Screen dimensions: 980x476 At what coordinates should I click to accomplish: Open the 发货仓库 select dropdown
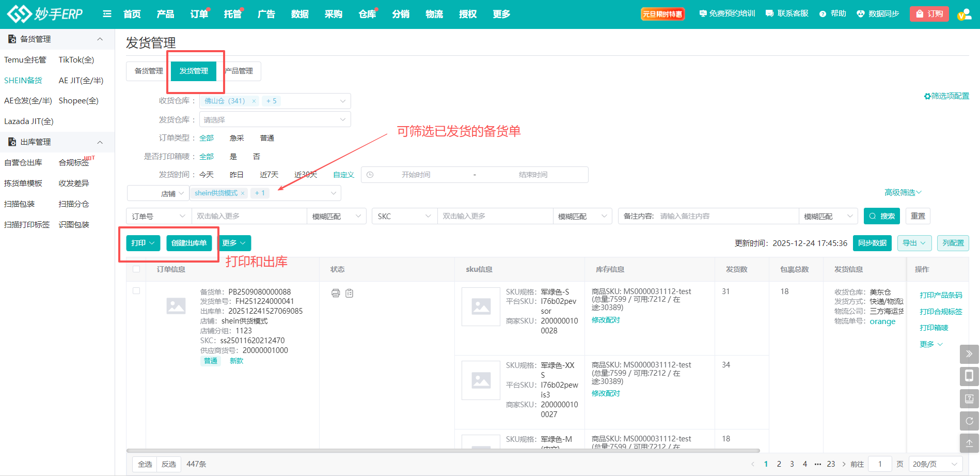[x=275, y=119]
